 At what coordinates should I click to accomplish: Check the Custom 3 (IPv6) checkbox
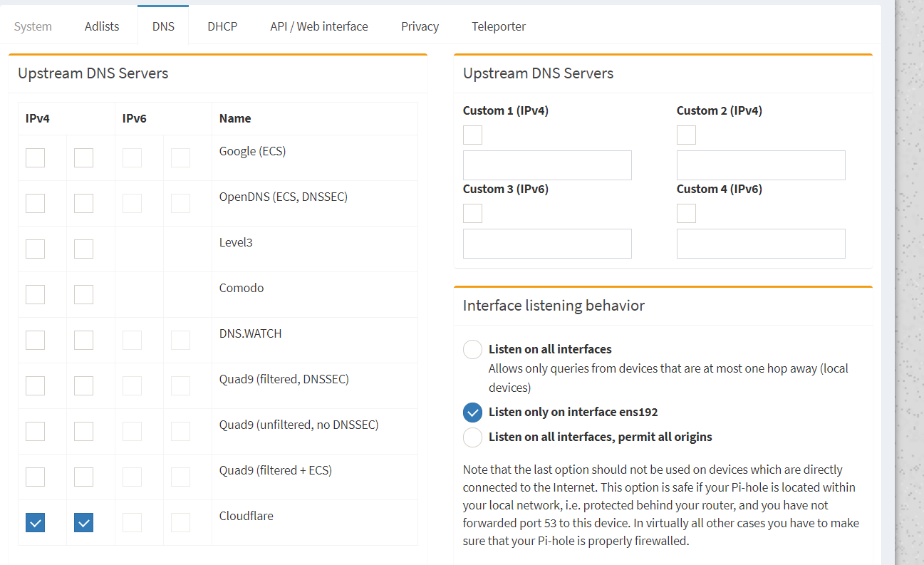coord(472,213)
